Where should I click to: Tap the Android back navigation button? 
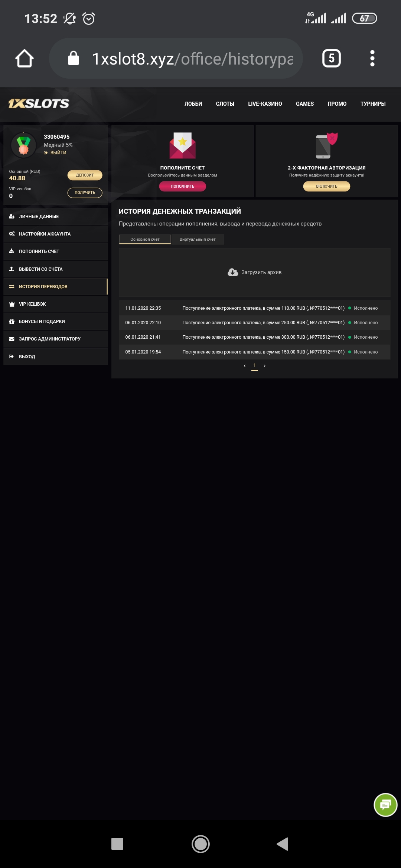pyautogui.click(x=283, y=844)
